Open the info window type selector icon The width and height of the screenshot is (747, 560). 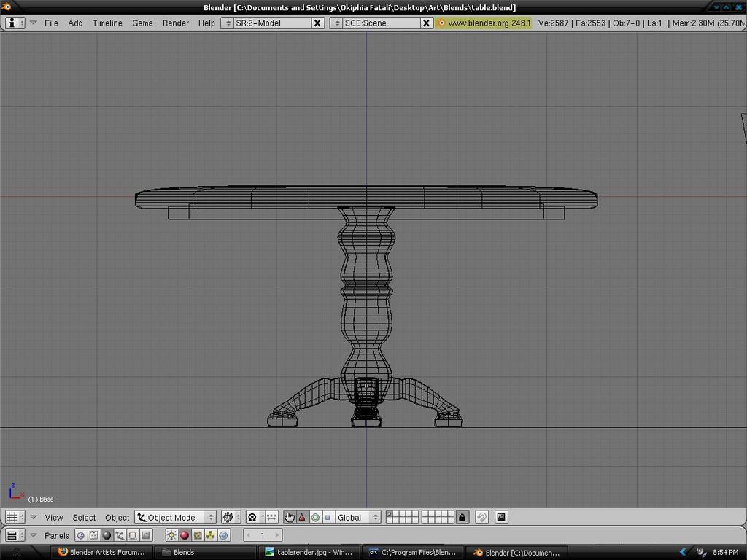(x=15, y=23)
